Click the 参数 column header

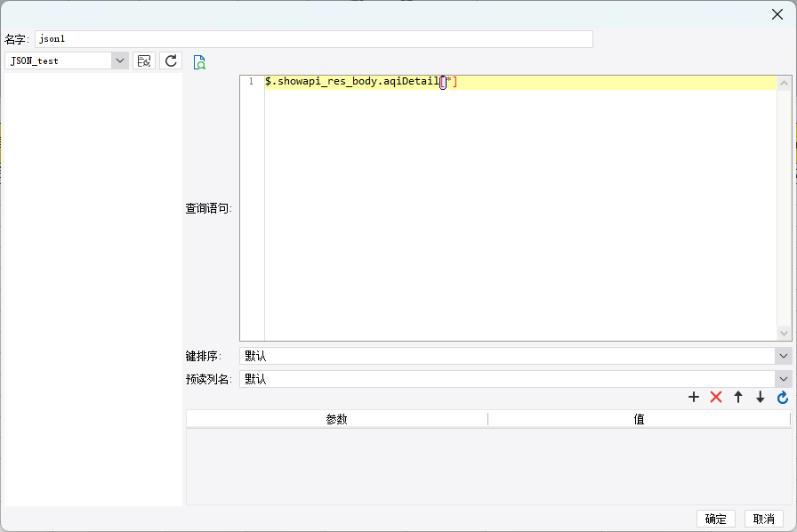(x=336, y=419)
